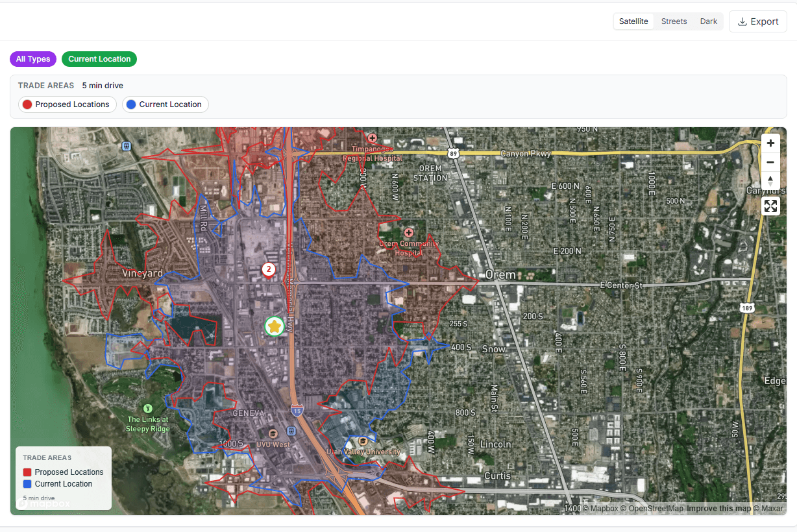
Task: Click the Lincoln neighborhood label
Action: (497, 444)
